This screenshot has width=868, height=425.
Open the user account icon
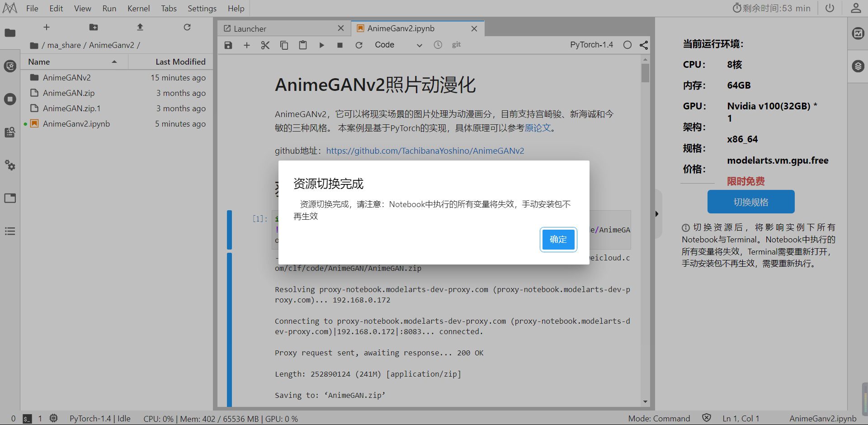(856, 8)
